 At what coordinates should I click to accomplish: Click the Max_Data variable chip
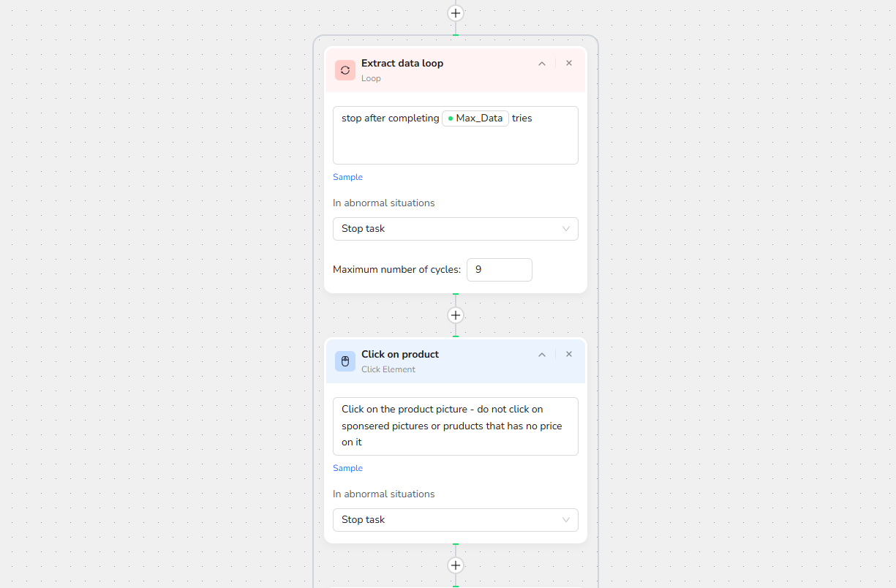coord(475,118)
